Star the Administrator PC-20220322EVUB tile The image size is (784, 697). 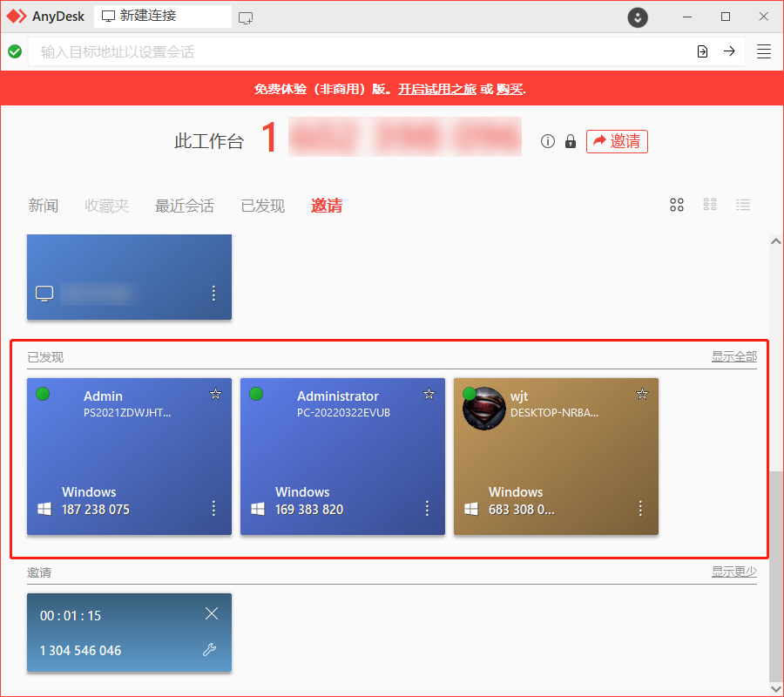click(429, 394)
